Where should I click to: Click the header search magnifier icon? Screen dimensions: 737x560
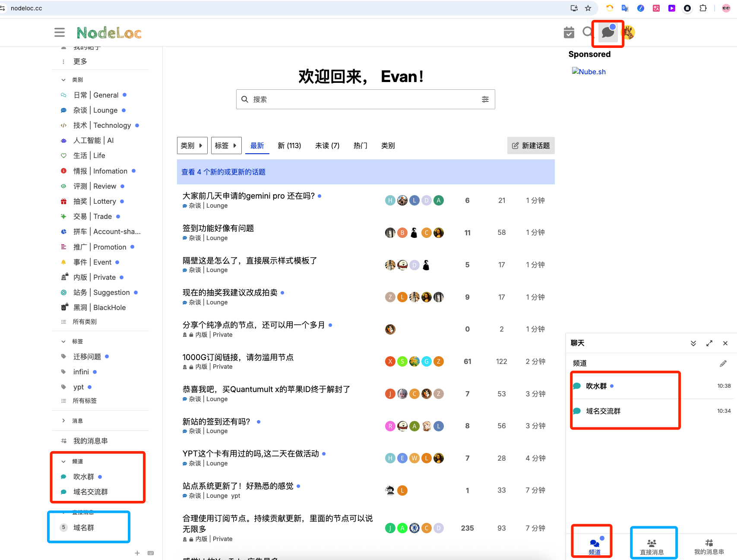tap(587, 32)
